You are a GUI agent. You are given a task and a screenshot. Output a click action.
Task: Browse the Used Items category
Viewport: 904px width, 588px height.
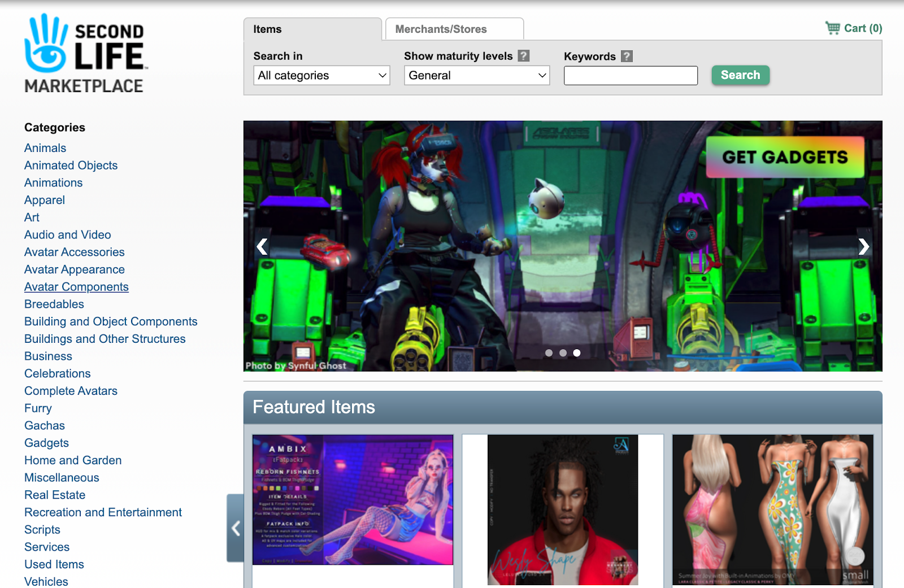tap(54, 565)
